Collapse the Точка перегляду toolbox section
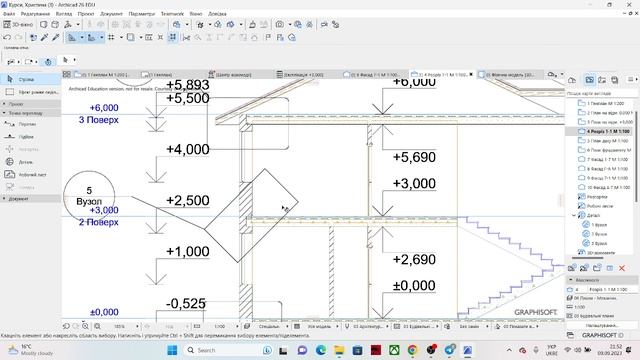Screen dimensions: 640x360 click(31, 113)
